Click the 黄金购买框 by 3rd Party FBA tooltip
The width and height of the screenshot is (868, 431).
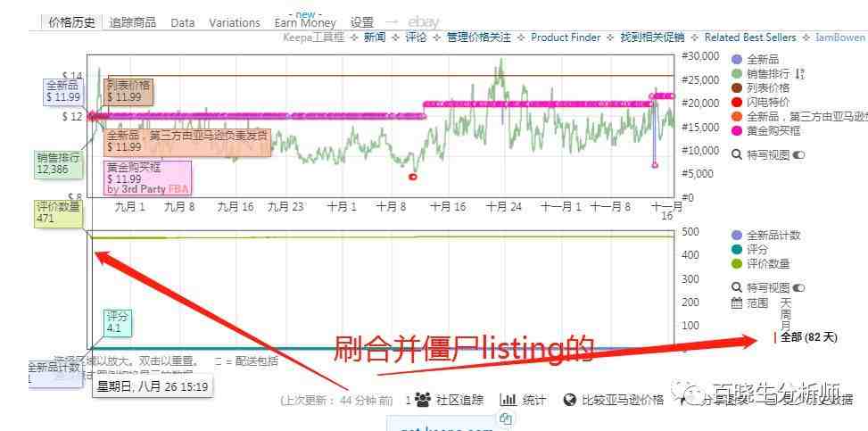point(148,178)
